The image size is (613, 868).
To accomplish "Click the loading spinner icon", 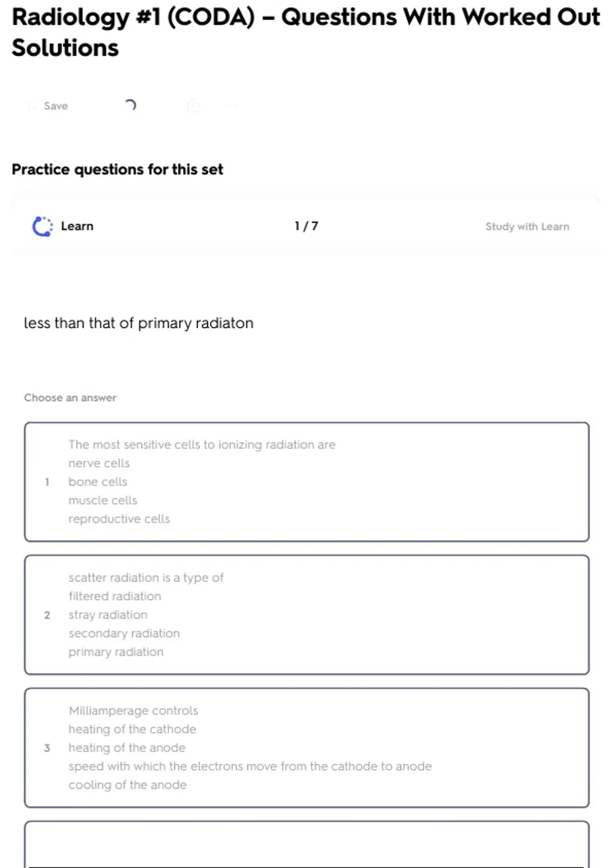I will (x=130, y=105).
